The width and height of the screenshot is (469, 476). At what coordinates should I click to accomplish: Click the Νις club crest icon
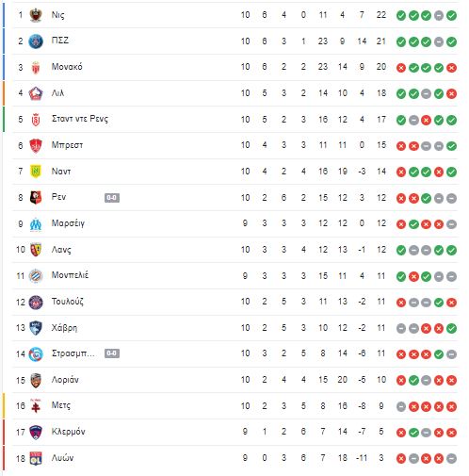click(36, 15)
